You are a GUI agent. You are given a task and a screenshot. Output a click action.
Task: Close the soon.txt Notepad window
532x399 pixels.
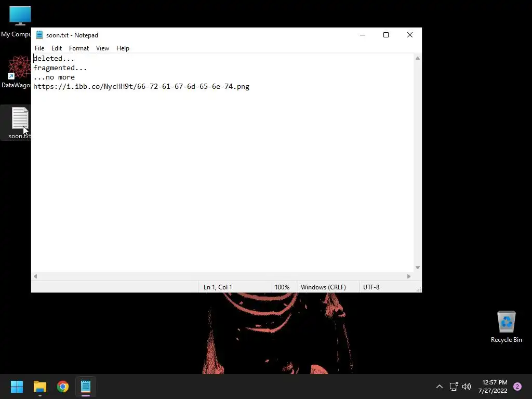point(410,35)
